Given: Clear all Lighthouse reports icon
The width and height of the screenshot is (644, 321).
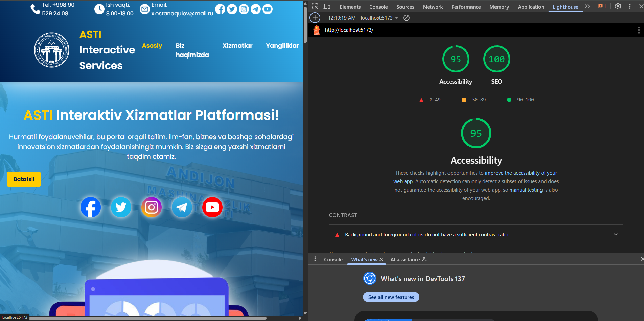Looking at the screenshot, I should (x=407, y=18).
